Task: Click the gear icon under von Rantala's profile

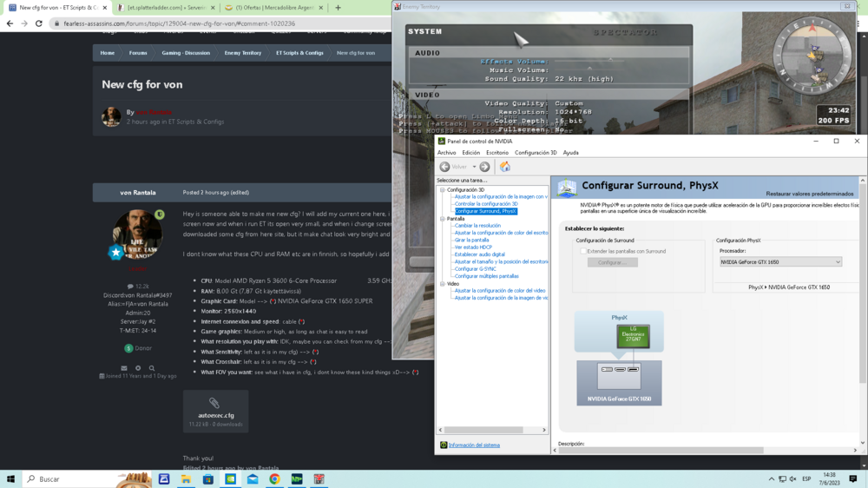Action: click(138, 368)
